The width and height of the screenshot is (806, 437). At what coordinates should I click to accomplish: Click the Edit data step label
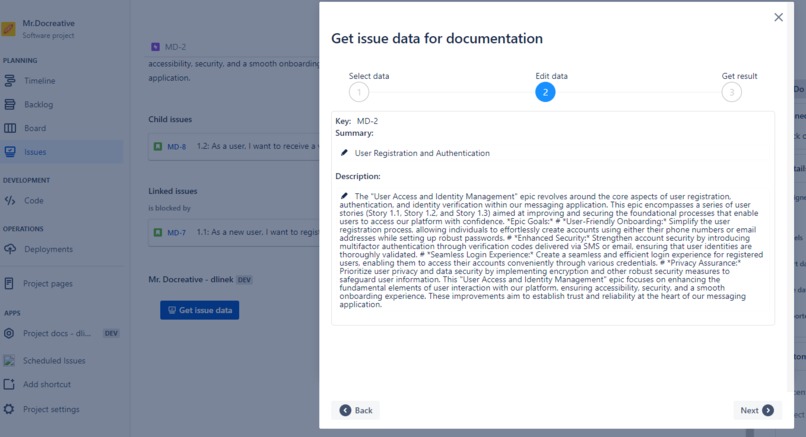551,76
